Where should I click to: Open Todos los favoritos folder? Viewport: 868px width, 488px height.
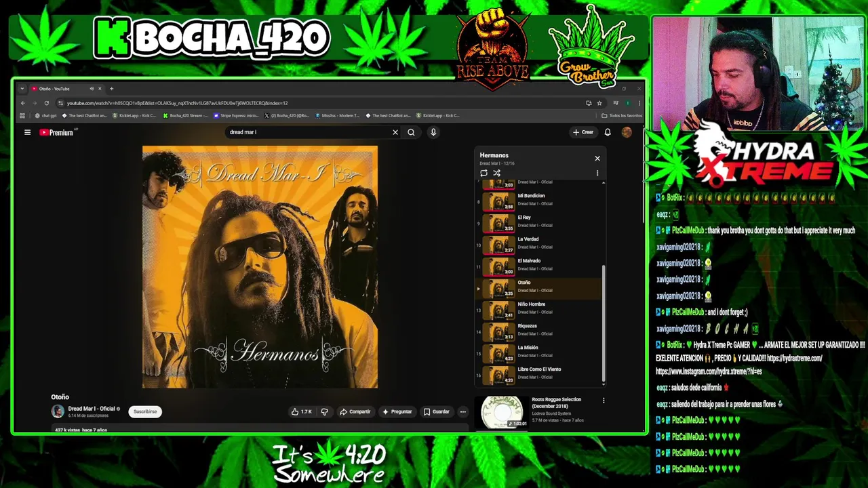click(x=622, y=115)
